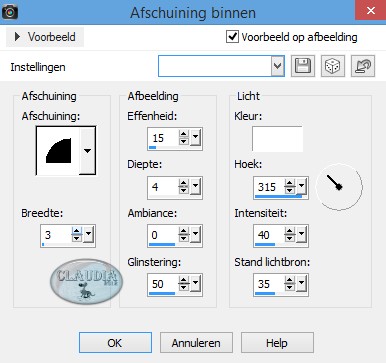Click the Hoek spinner arrows
386x363 pixels.
[x=290, y=186]
